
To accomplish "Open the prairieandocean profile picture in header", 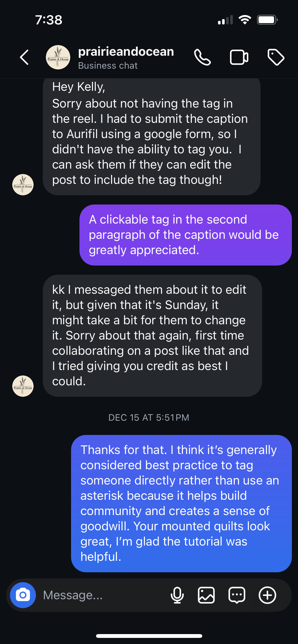I will point(58,57).
